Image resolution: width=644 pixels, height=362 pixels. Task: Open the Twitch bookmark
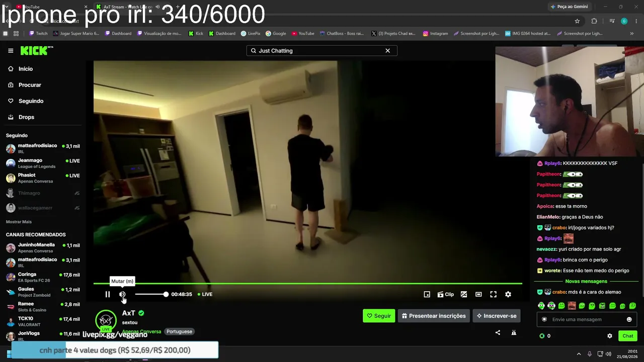pyautogui.click(x=39, y=34)
